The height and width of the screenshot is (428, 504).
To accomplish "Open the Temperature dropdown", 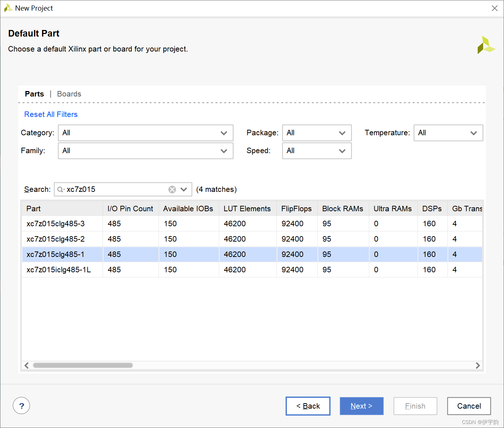I will point(448,133).
